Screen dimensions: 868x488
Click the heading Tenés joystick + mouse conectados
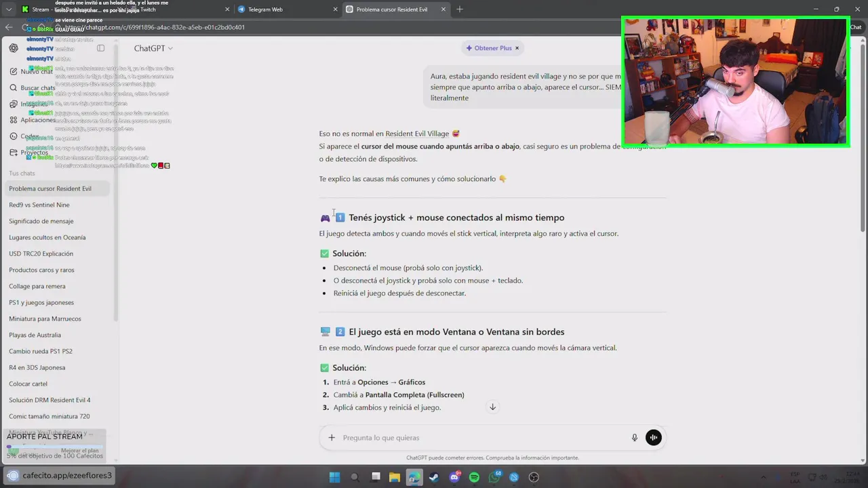(x=456, y=218)
